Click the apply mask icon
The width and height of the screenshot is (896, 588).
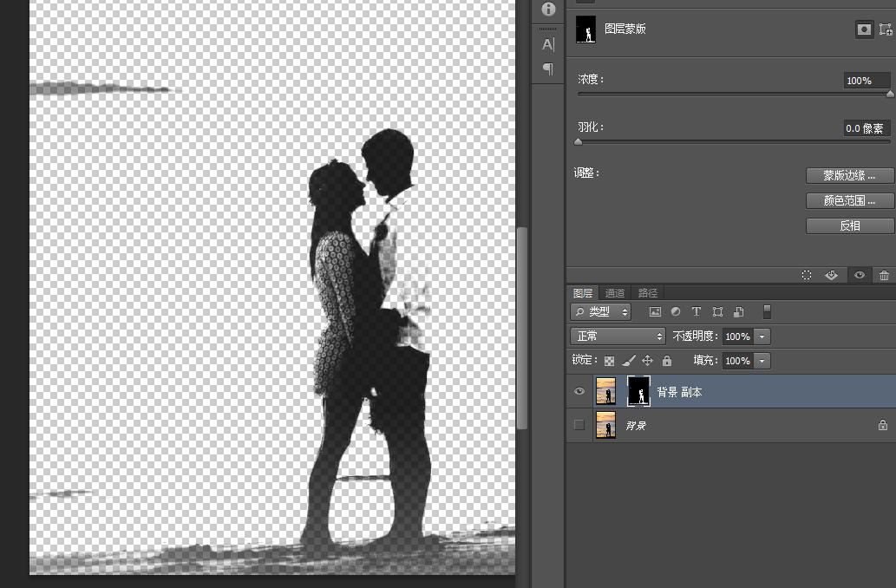[x=831, y=275]
